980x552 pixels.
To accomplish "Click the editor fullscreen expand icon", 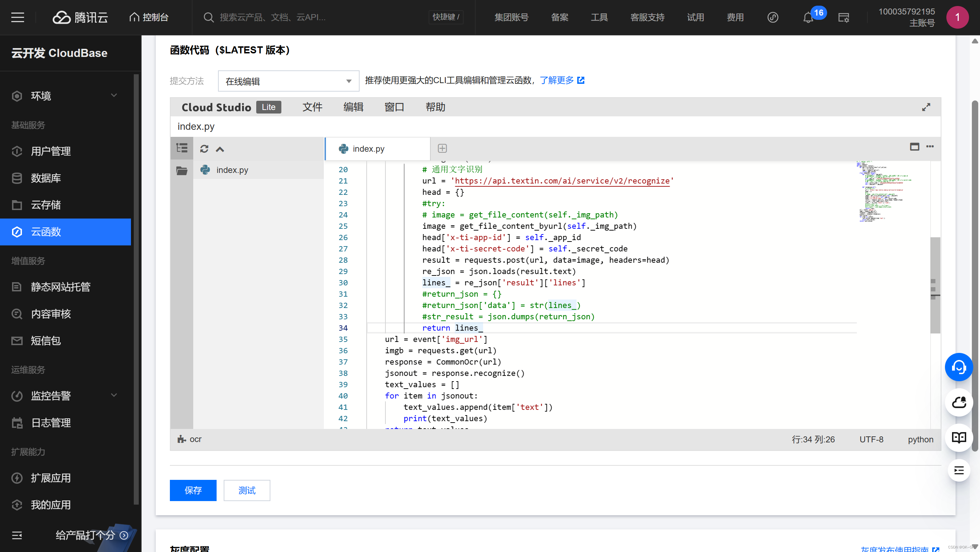I will coord(925,107).
